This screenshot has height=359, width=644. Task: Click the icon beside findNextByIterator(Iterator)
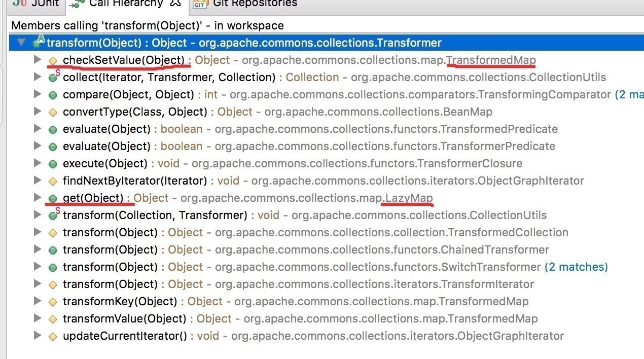(x=52, y=181)
